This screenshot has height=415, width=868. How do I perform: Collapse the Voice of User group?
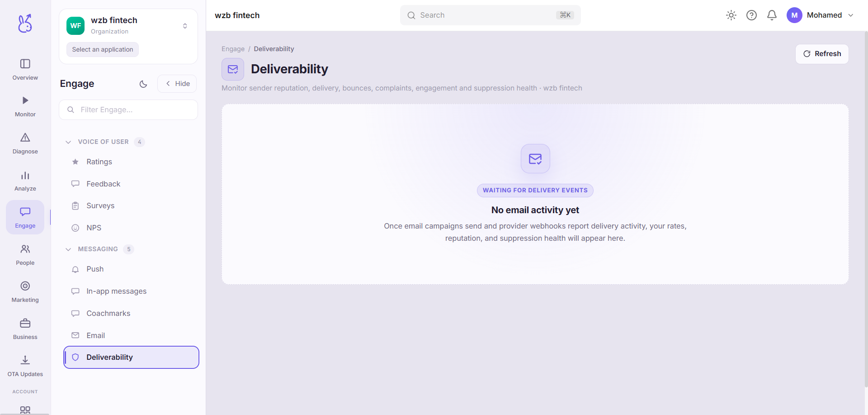click(x=68, y=142)
